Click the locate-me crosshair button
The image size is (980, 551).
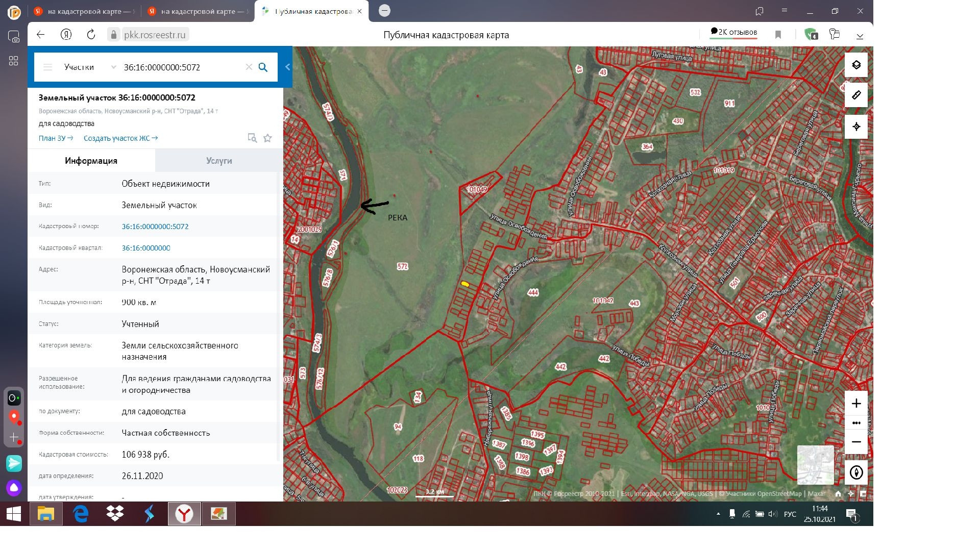pos(856,127)
